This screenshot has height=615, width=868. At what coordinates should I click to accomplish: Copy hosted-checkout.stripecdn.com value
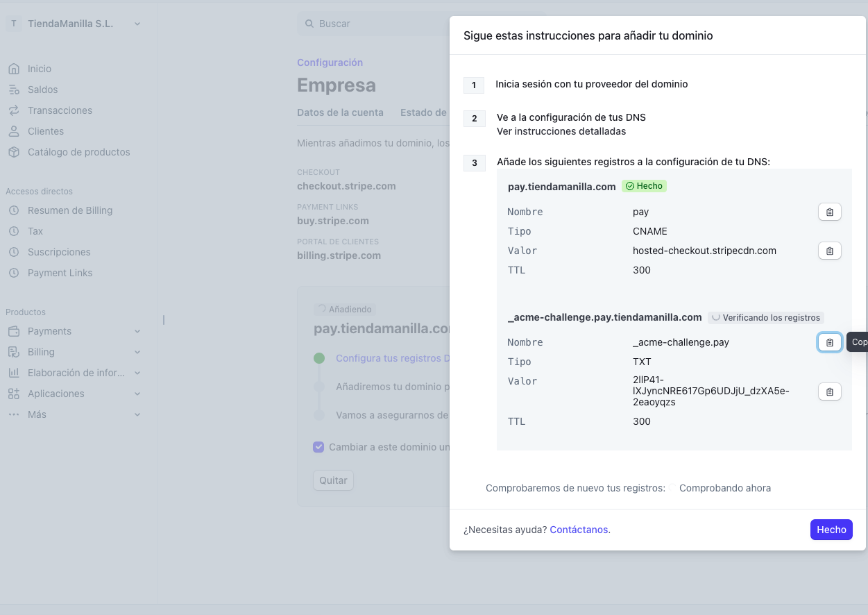[830, 251]
